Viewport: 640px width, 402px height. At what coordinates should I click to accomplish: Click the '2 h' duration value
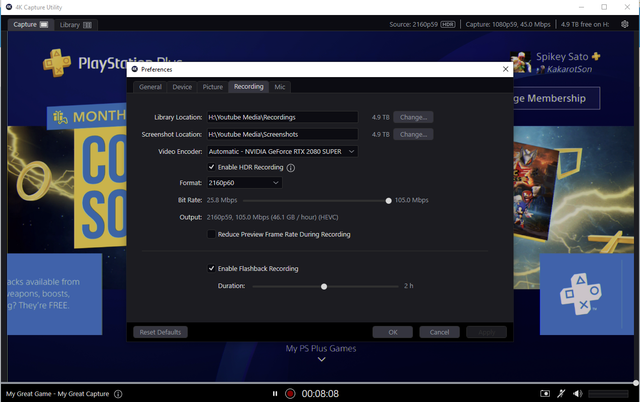click(x=409, y=286)
